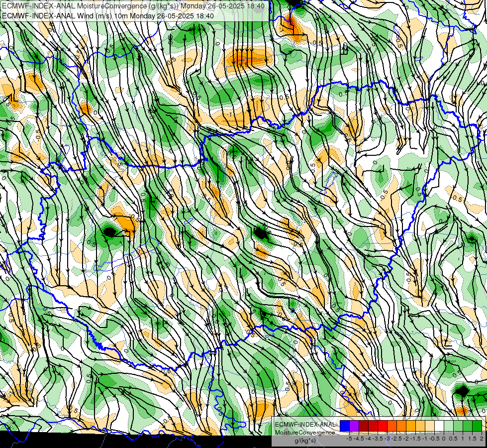Image resolution: width=487 pixels, height=448 pixels.
Task: Select the white legend swatch between -0.5 and 0
Action: [439, 426]
